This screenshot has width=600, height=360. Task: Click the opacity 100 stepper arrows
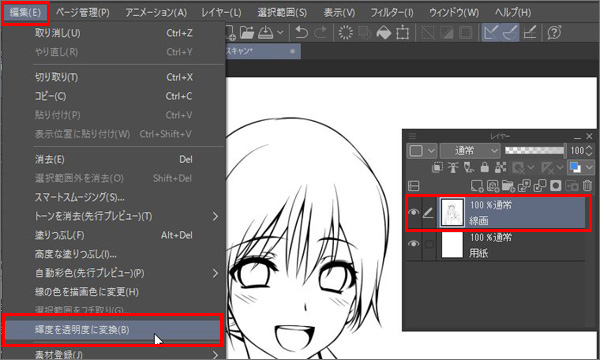coord(589,151)
